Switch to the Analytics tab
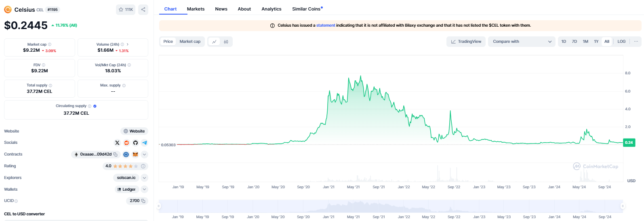This screenshot has height=221, width=644. 271,9
